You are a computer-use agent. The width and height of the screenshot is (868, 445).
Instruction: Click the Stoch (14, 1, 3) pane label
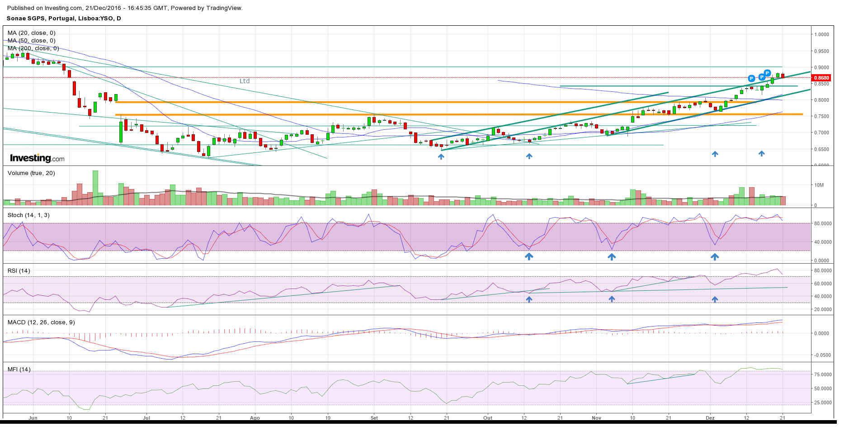tap(28, 215)
